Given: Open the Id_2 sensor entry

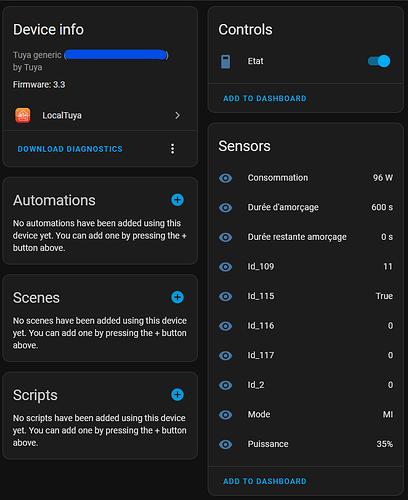Looking at the screenshot, I should pyautogui.click(x=306, y=385).
